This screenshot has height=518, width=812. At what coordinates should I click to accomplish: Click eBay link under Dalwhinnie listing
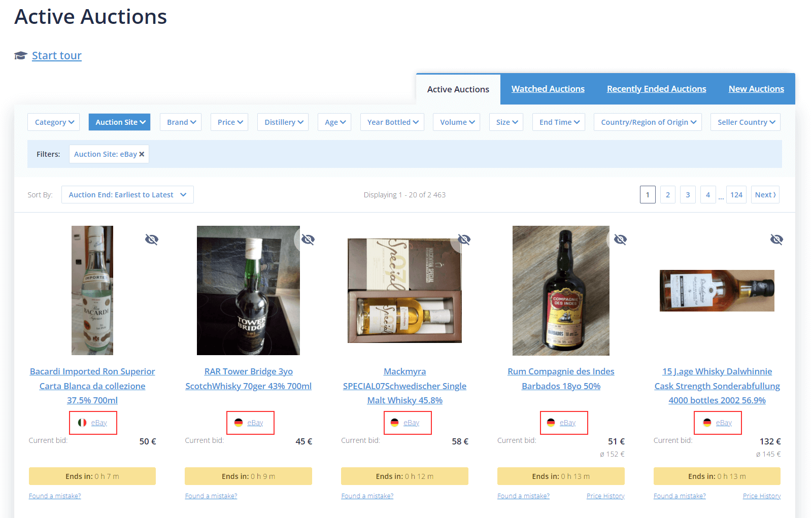point(724,423)
